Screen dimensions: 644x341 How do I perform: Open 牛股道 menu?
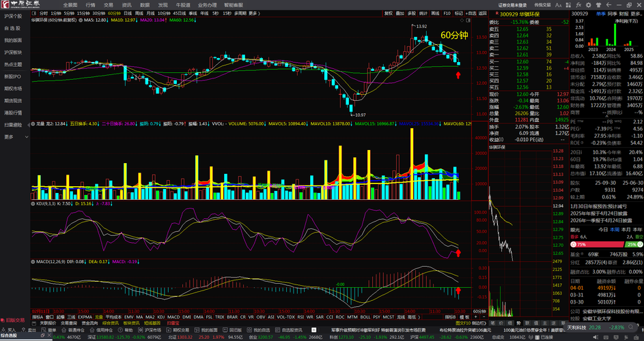pos(183,5)
